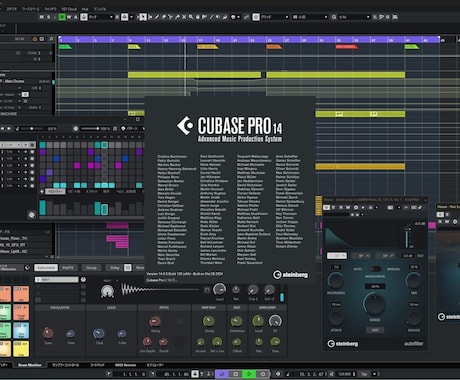Click the Click knob in Drum Machine

pyautogui.click(x=99, y=333)
